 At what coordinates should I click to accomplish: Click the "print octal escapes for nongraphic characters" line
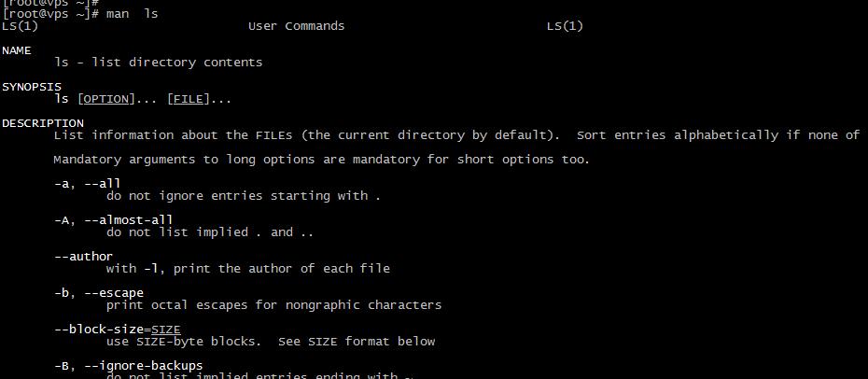(273, 304)
